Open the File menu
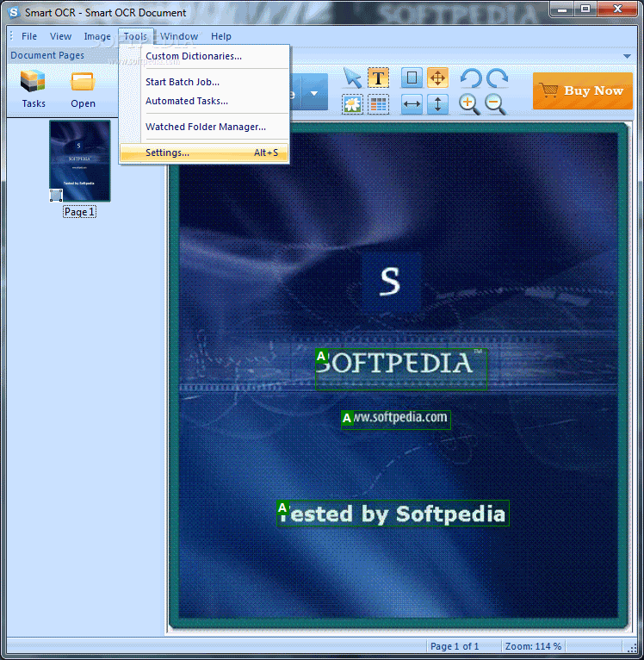 tap(29, 36)
